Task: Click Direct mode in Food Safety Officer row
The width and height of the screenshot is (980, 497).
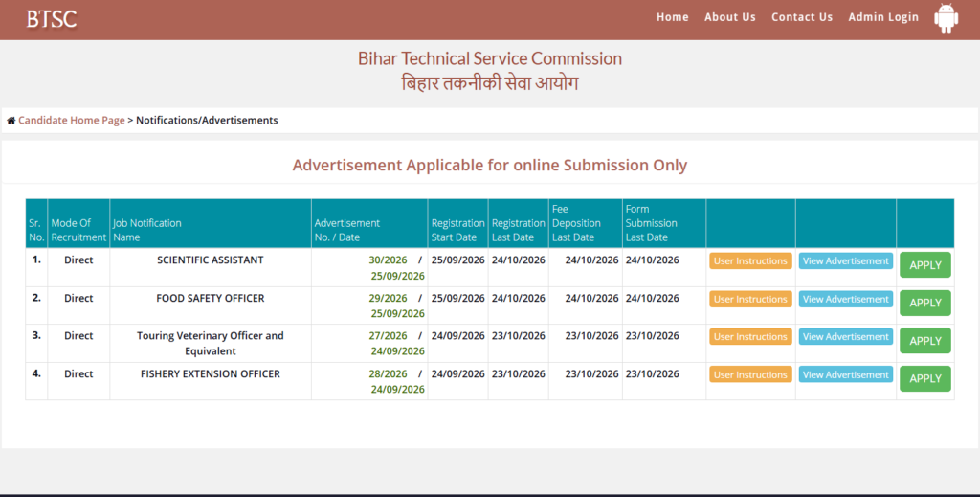Action: [x=78, y=298]
